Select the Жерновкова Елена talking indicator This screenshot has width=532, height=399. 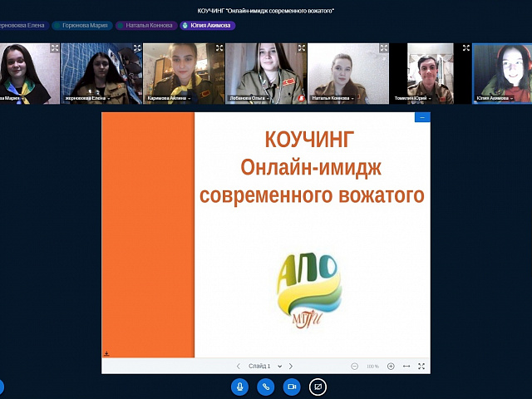click(x=23, y=26)
